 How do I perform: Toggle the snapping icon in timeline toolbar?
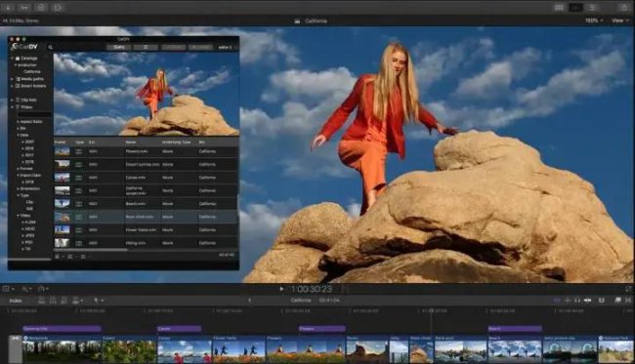coord(588,301)
